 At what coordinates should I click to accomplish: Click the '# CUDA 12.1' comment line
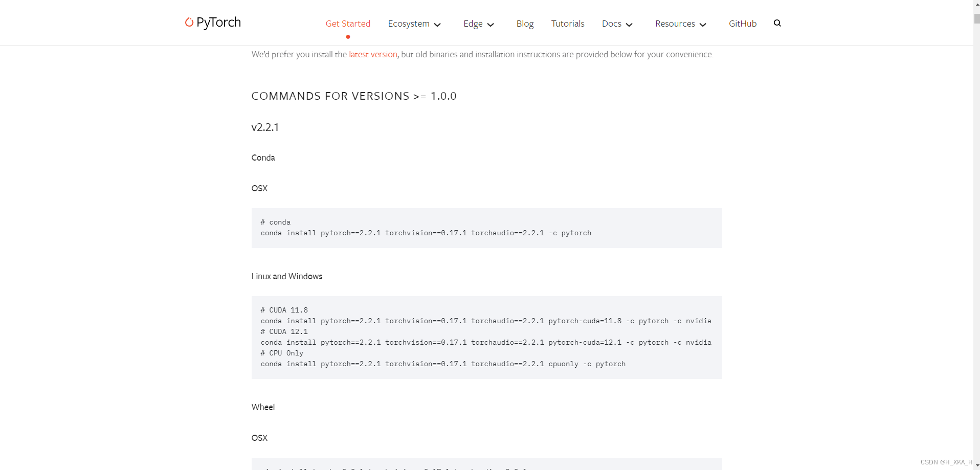pyautogui.click(x=284, y=331)
